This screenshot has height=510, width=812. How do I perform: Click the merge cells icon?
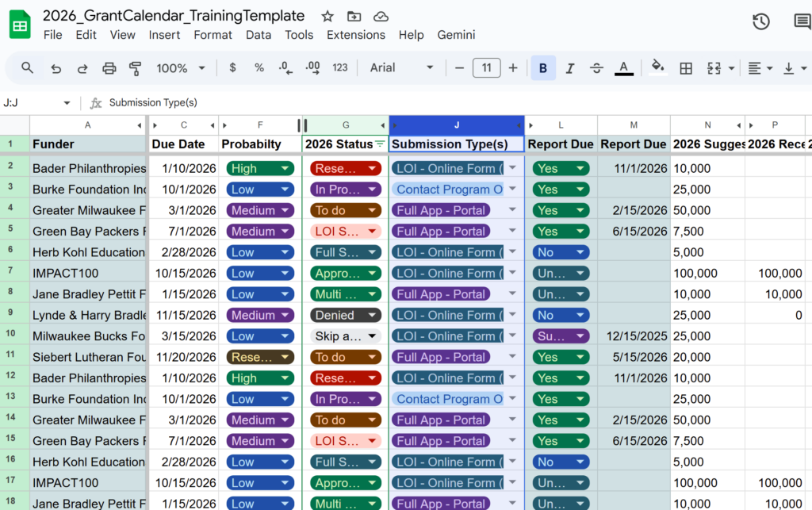714,68
